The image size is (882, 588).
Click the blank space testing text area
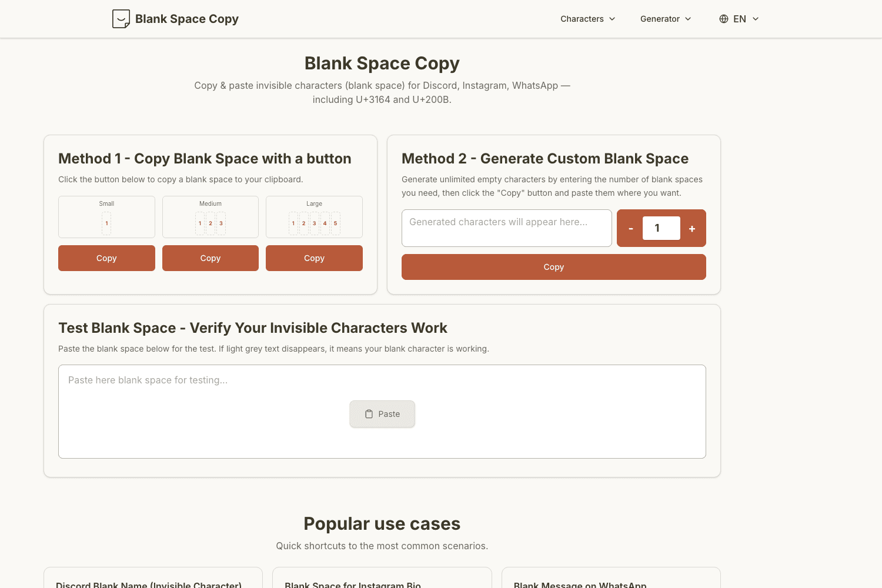point(382,412)
